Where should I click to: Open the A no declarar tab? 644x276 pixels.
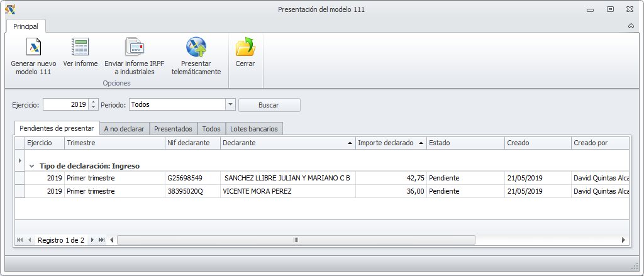[x=124, y=129]
